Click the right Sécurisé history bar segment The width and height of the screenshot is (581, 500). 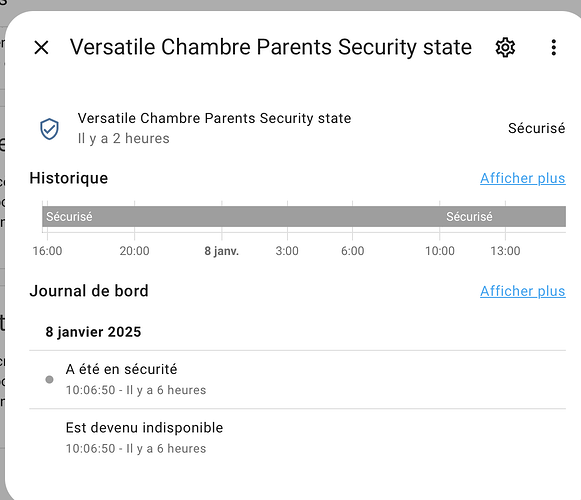503,216
